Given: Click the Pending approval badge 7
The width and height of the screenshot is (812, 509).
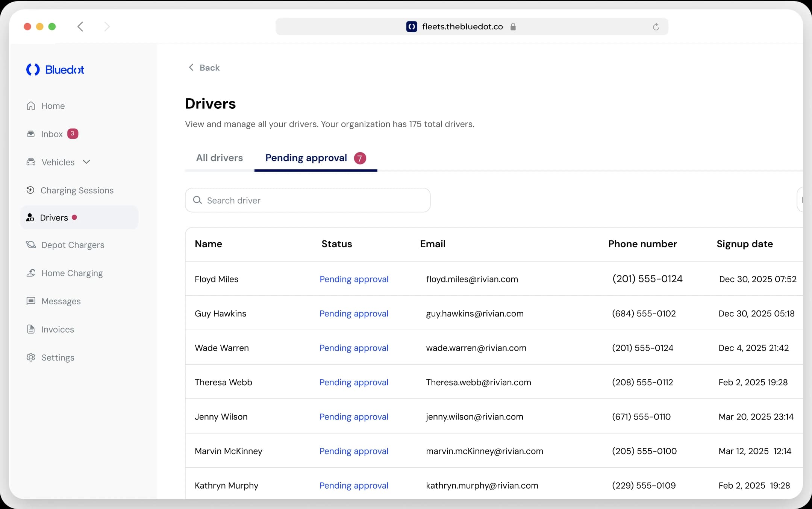Looking at the screenshot, I should click(360, 158).
